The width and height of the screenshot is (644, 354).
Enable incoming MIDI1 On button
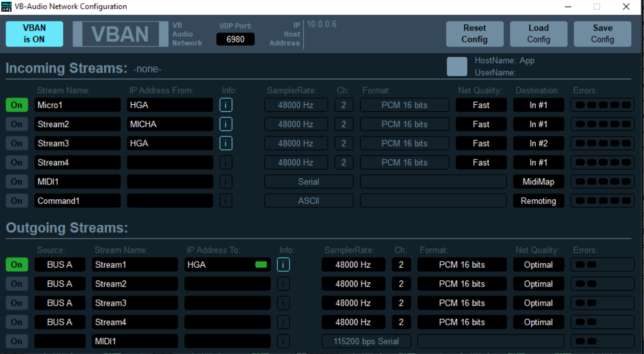point(17,182)
